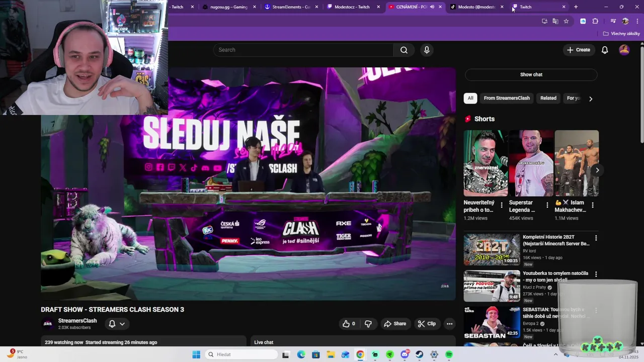Switch to StreamElements tab
Viewport: 644px width, 362px height.
[x=292, y=7]
